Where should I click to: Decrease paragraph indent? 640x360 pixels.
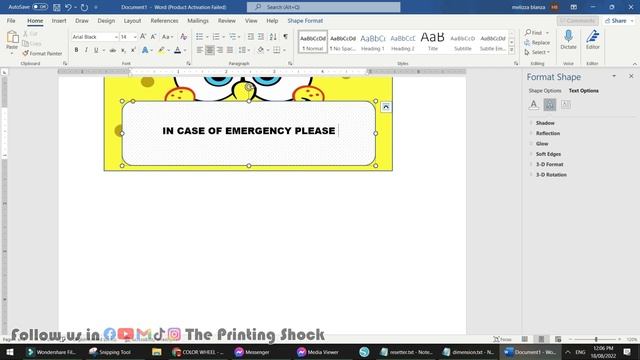(x=251, y=37)
